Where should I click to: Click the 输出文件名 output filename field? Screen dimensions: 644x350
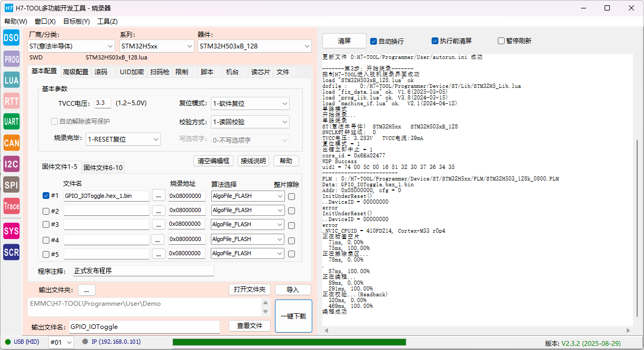tap(144, 327)
